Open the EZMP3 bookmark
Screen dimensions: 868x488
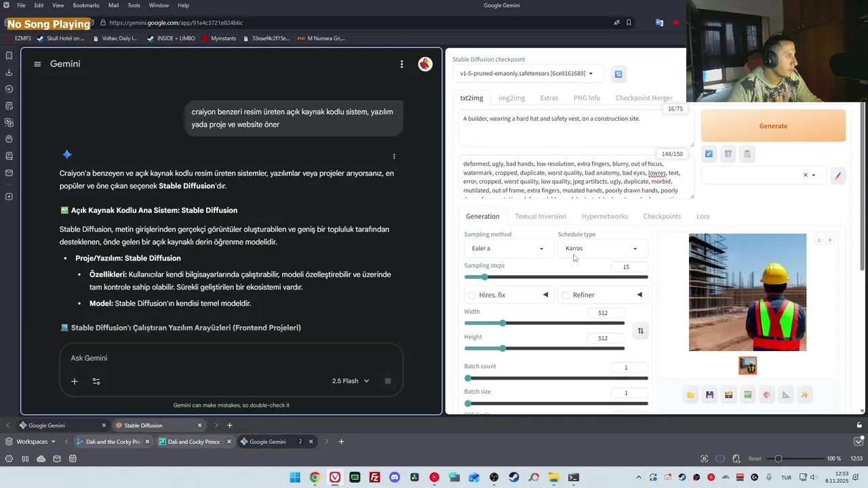[x=18, y=39]
